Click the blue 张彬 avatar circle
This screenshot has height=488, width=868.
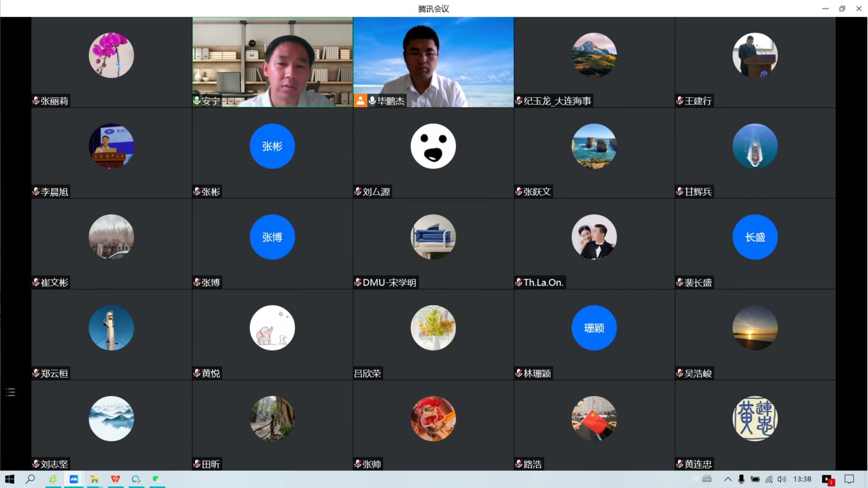pyautogui.click(x=272, y=146)
